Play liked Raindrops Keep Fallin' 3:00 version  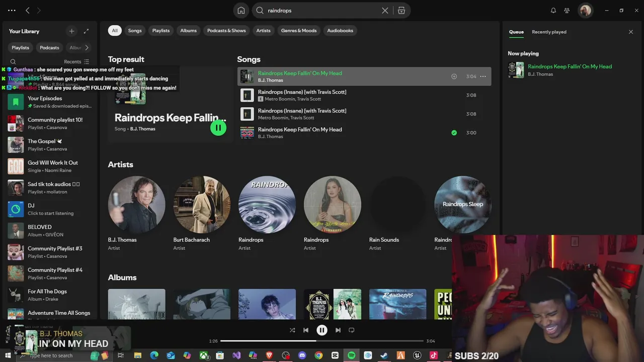[x=364, y=133]
